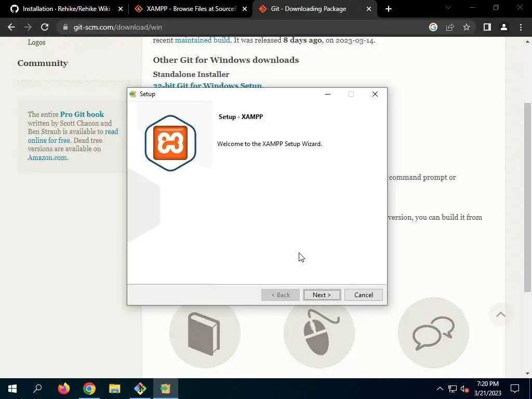
Task: Go back in Chrome
Action: click(11, 27)
